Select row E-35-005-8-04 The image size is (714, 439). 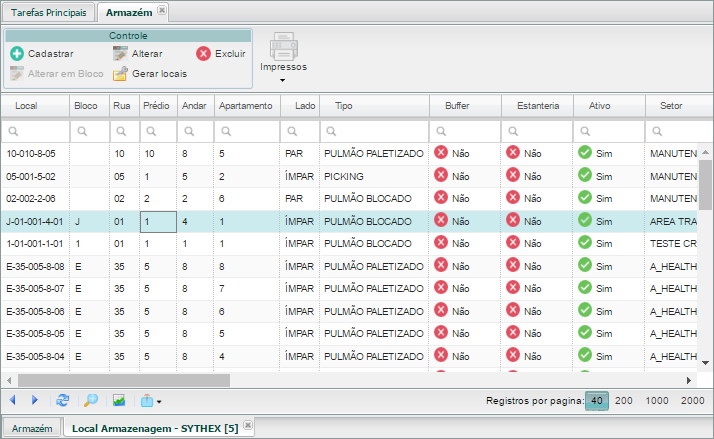[349, 357]
